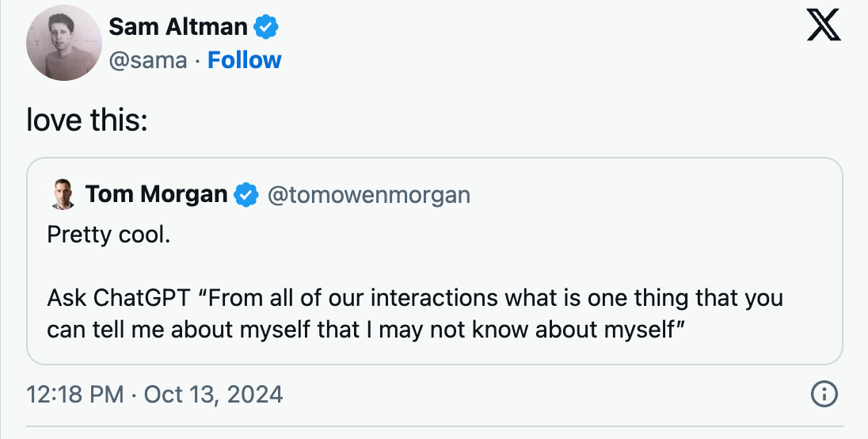This screenshot has height=439, width=868.
Task: Open the @tomowenmorgan handle
Action: (x=369, y=196)
